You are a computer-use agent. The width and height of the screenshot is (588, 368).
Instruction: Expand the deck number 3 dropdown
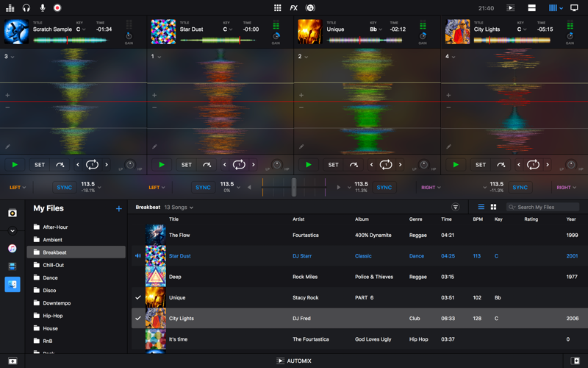coord(10,57)
